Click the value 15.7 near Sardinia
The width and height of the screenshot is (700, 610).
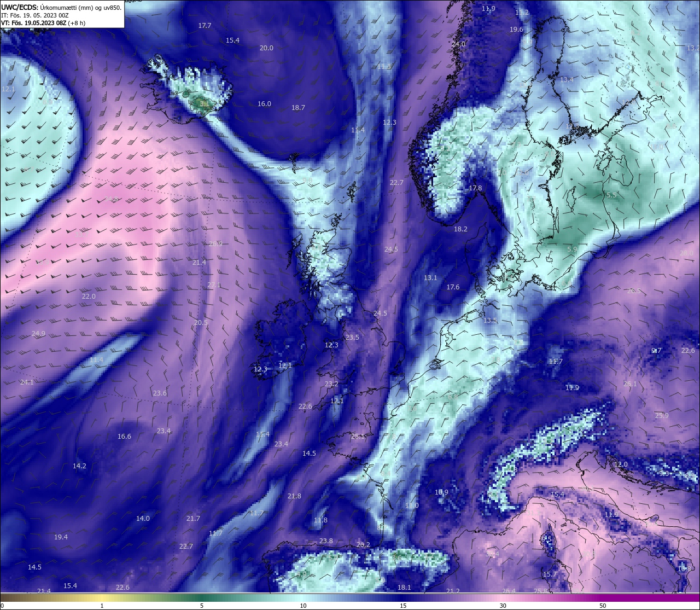tap(550, 574)
